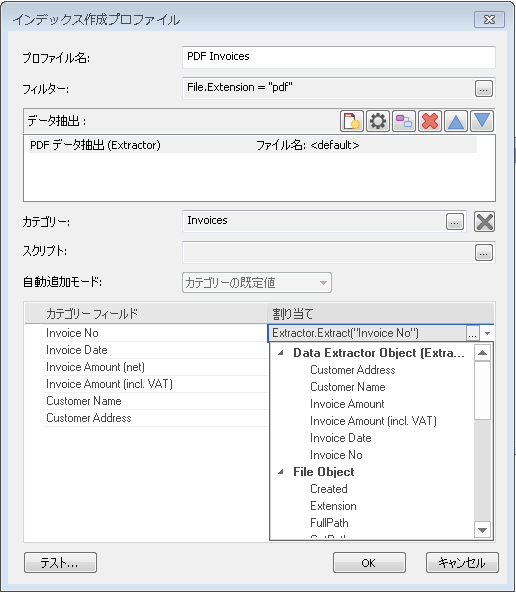This screenshot has height=594, width=516.
Task: Select Customer Name in extractor tree
Action: coord(348,387)
